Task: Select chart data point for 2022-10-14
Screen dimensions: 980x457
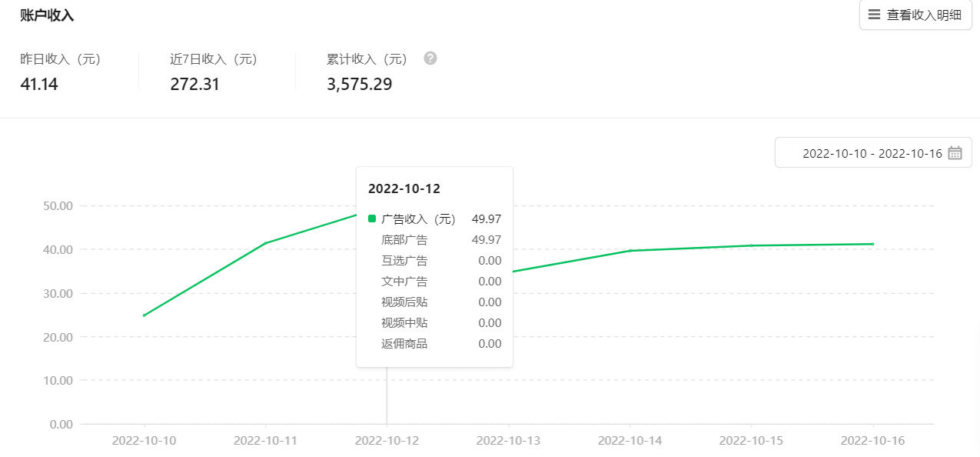Action: pyautogui.click(x=630, y=251)
